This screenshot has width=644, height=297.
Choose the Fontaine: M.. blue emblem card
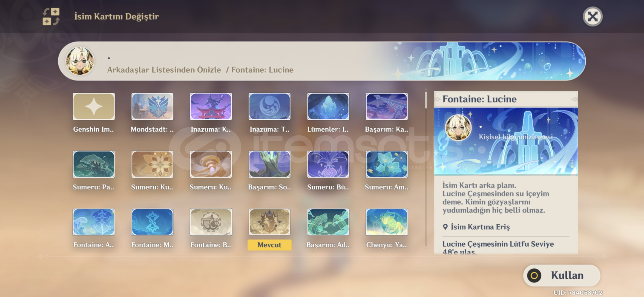(x=152, y=222)
